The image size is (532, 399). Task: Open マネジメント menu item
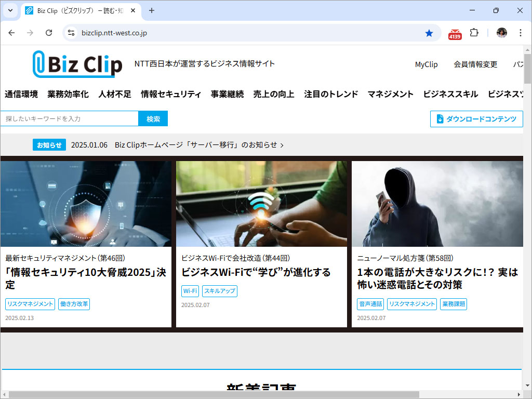390,94
